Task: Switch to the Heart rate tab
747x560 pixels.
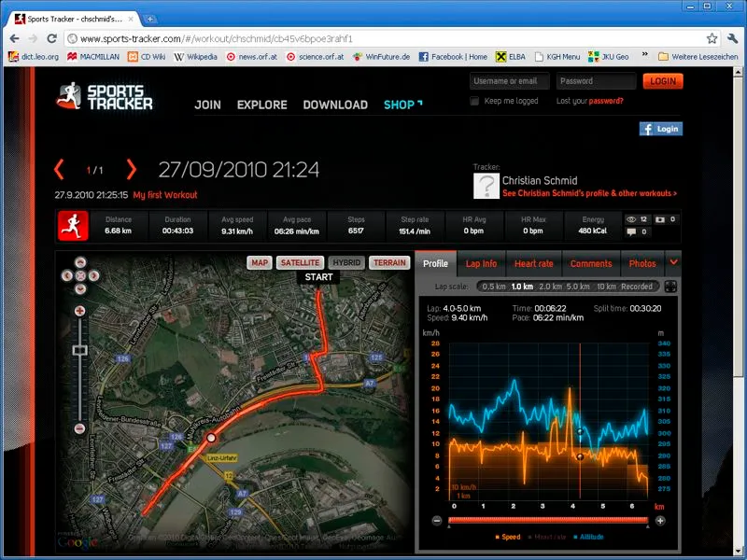Action: click(534, 264)
